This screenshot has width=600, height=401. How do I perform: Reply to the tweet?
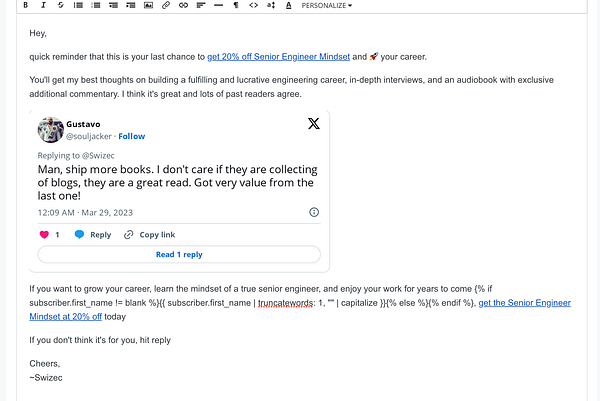(x=93, y=235)
